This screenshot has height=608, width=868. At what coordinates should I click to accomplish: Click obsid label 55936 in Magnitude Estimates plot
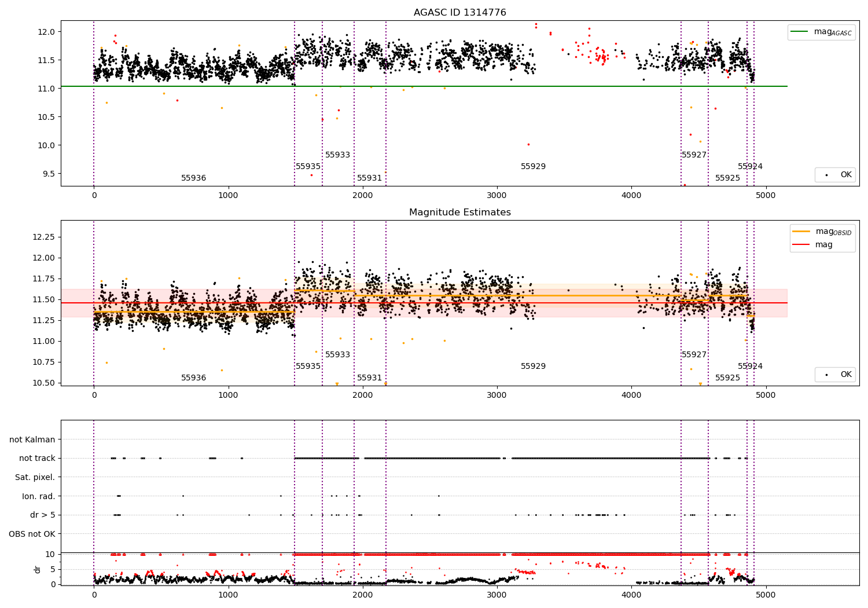[x=193, y=378]
